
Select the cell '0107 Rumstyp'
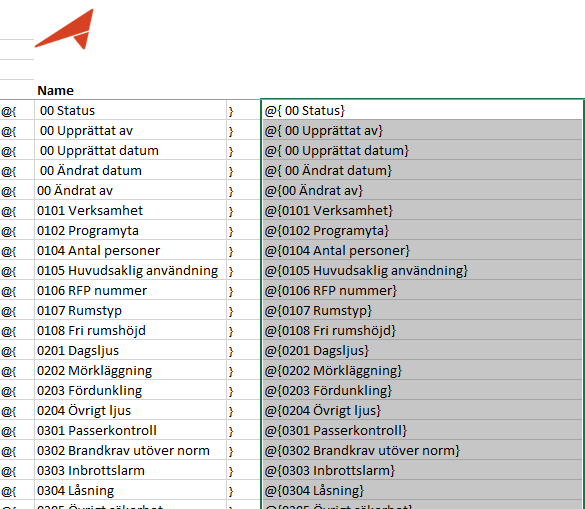130,310
